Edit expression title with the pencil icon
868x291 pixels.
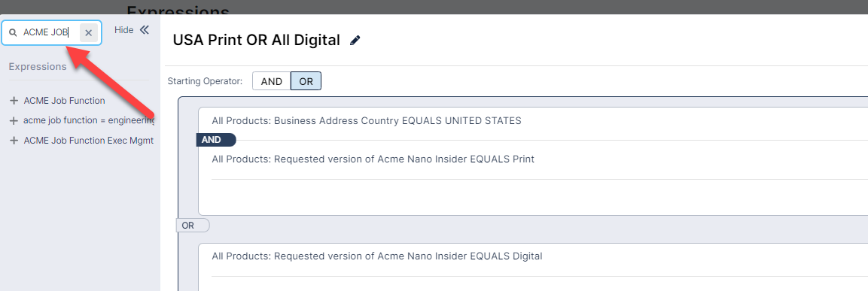point(355,41)
